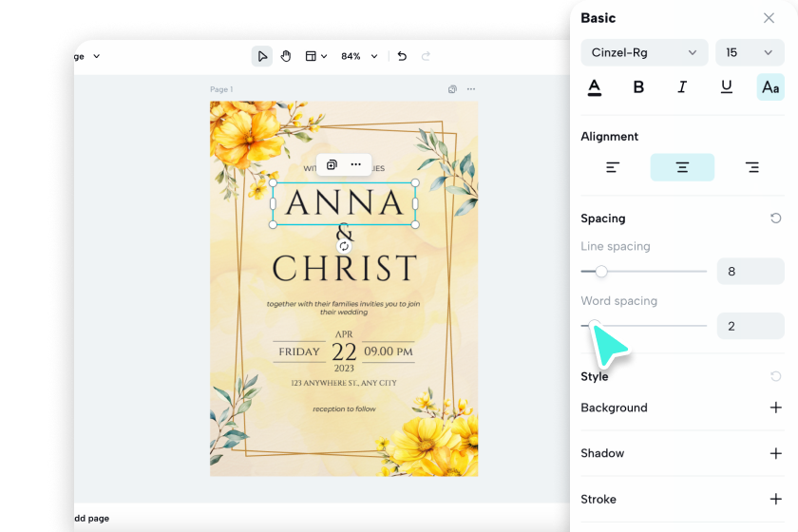The height and width of the screenshot is (532, 798).
Task: Select right text alignment
Action: point(751,167)
